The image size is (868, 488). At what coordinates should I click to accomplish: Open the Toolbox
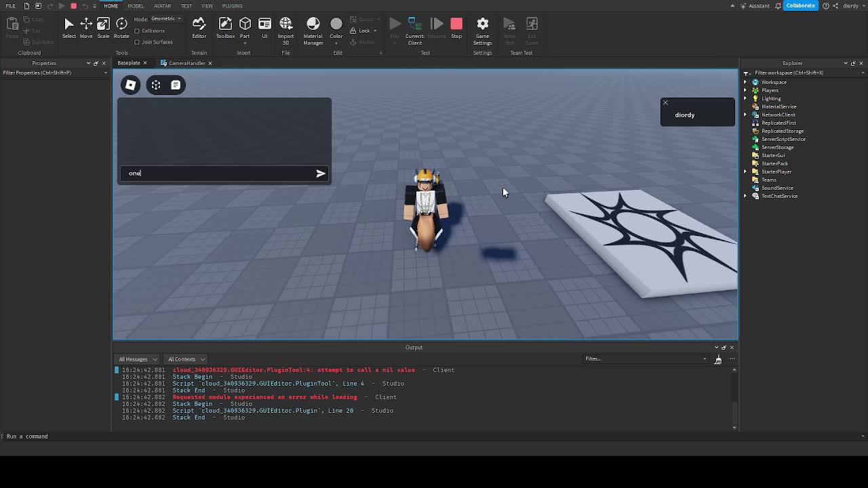click(225, 28)
